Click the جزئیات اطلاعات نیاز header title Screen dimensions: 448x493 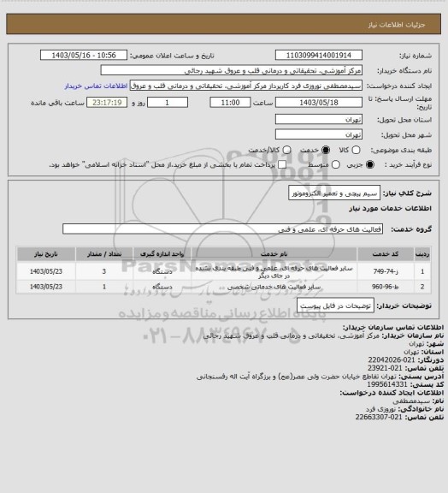pyautogui.click(x=397, y=25)
